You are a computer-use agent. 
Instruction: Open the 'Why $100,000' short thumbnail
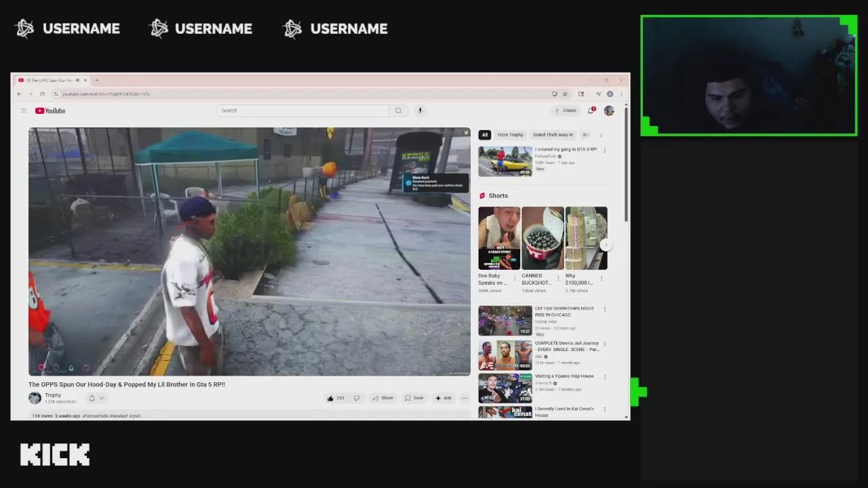587,239
